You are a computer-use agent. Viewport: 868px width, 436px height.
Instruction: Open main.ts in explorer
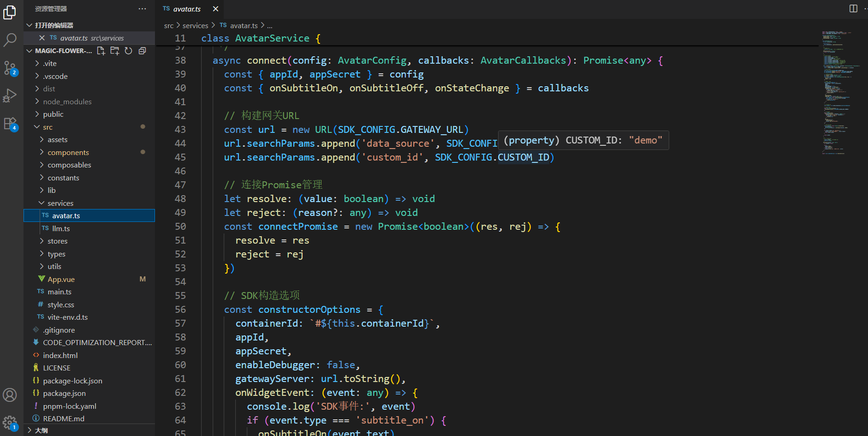point(89,292)
